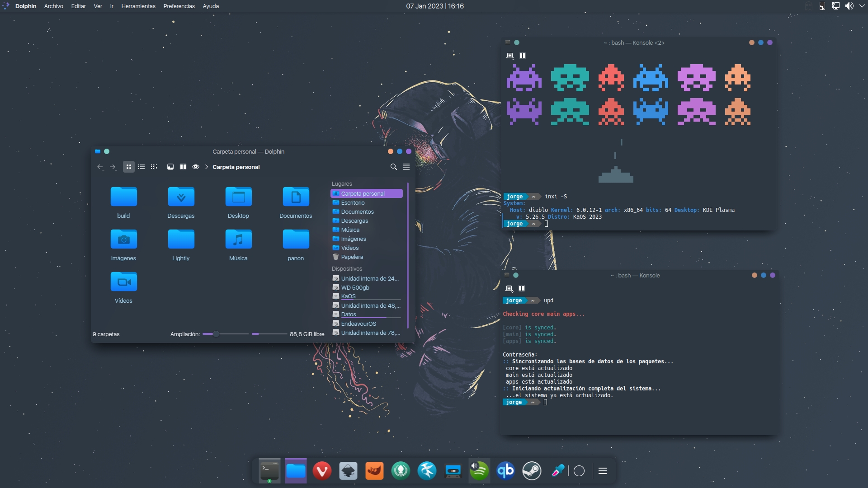Click new tab icon in lower Konsole
The height and width of the screenshot is (488, 868).
(509, 288)
